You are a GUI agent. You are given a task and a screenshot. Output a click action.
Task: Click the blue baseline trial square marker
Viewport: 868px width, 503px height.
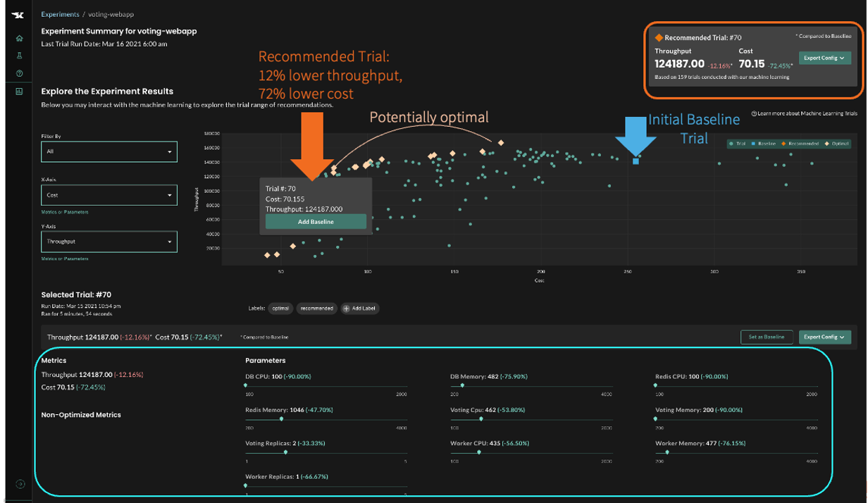[635, 161]
